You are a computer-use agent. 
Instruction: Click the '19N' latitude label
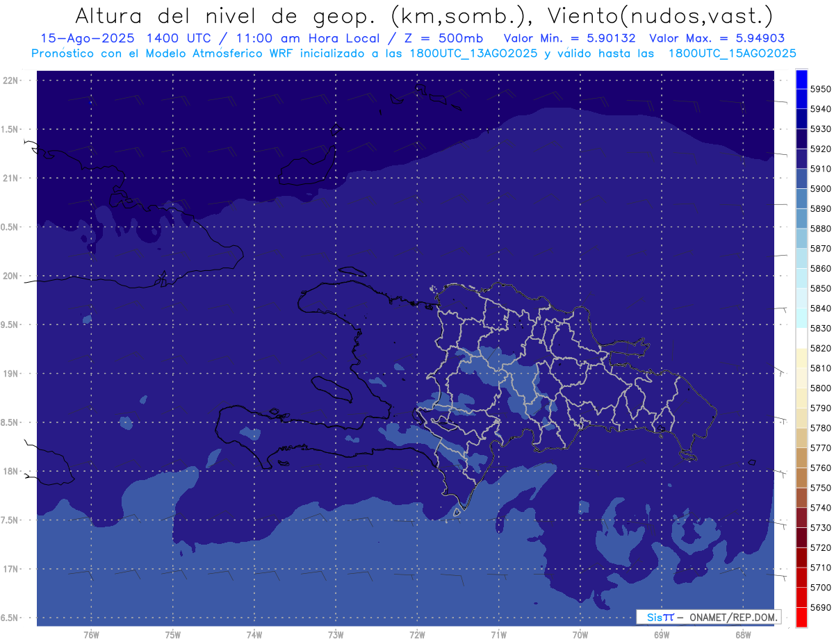pyautogui.click(x=12, y=373)
